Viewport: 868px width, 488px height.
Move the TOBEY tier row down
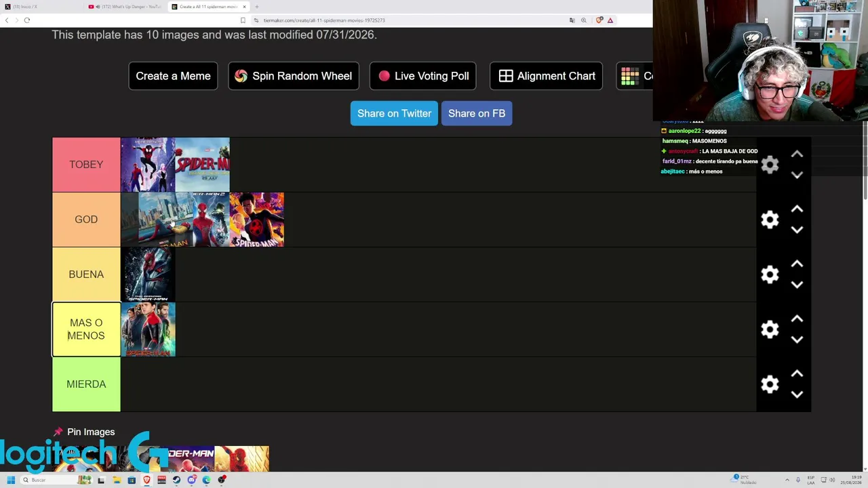click(x=797, y=175)
